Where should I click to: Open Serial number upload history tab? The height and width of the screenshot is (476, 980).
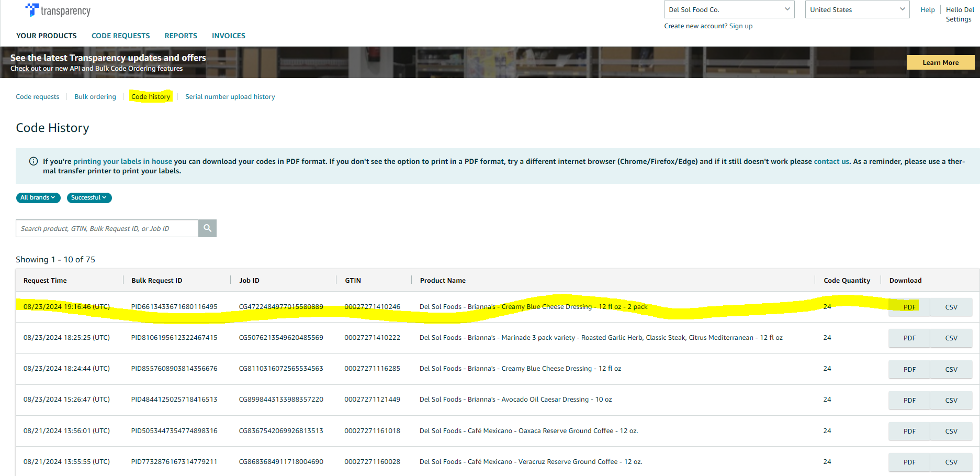click(230, 96)
